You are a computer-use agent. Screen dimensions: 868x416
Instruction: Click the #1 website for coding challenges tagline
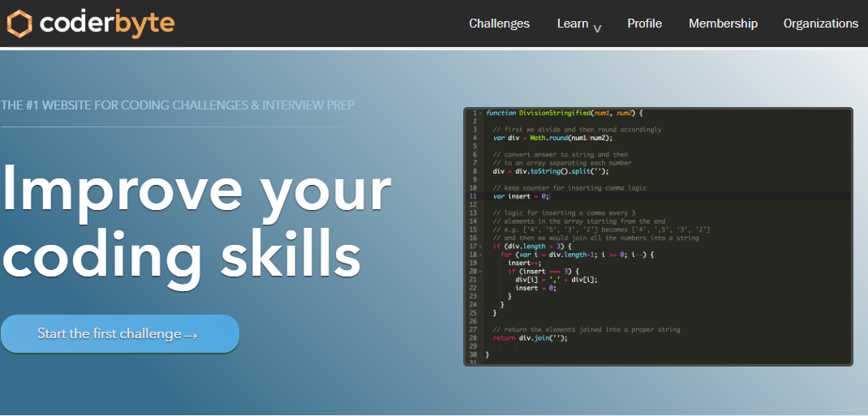pyautogui.click(x=178, y=105)
